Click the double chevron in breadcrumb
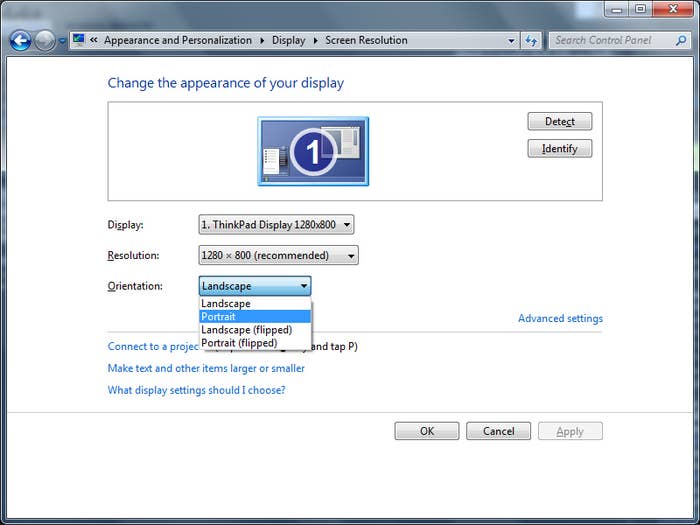The width and height of the screenshot is (700, 525). point(93,40)
